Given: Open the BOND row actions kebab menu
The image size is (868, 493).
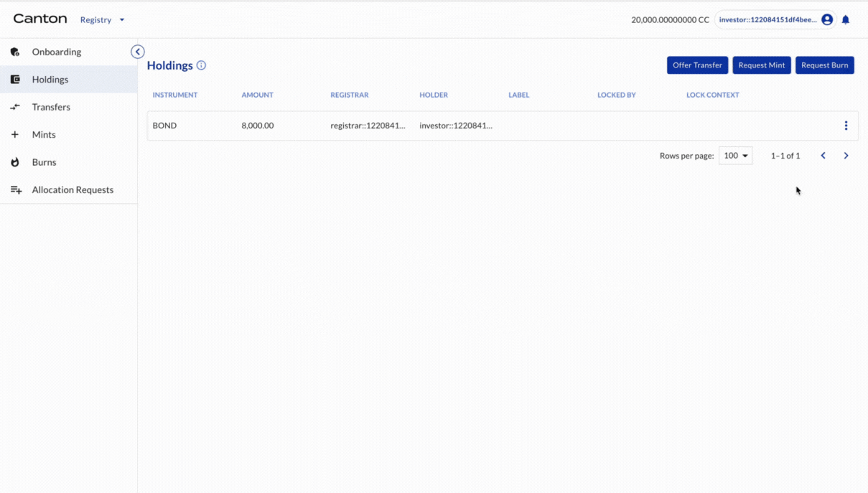Looking at the screenshot, I should pyautogui.click(x=846, y=125).
